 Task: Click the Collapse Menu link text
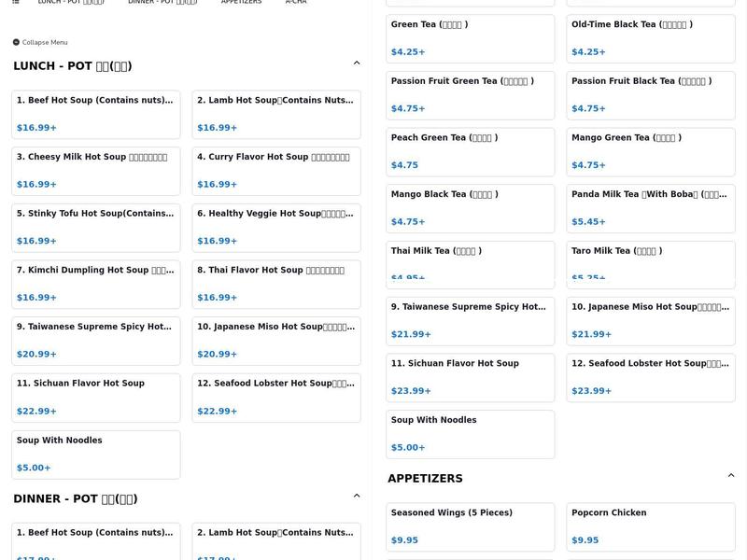(46, 42)
